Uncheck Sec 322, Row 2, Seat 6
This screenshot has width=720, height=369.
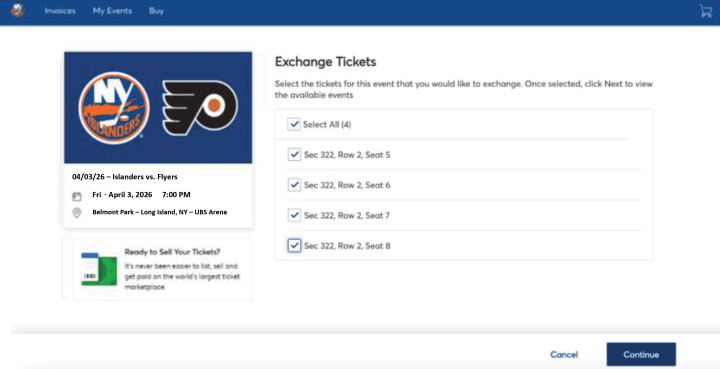click(x=294, y=185)
